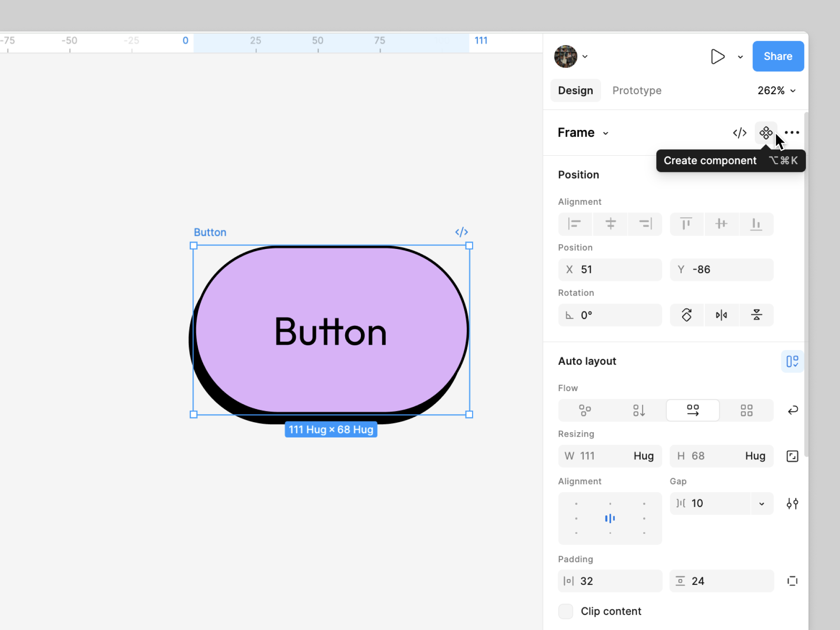Open the three-dot frame options menu

[791, 133]
